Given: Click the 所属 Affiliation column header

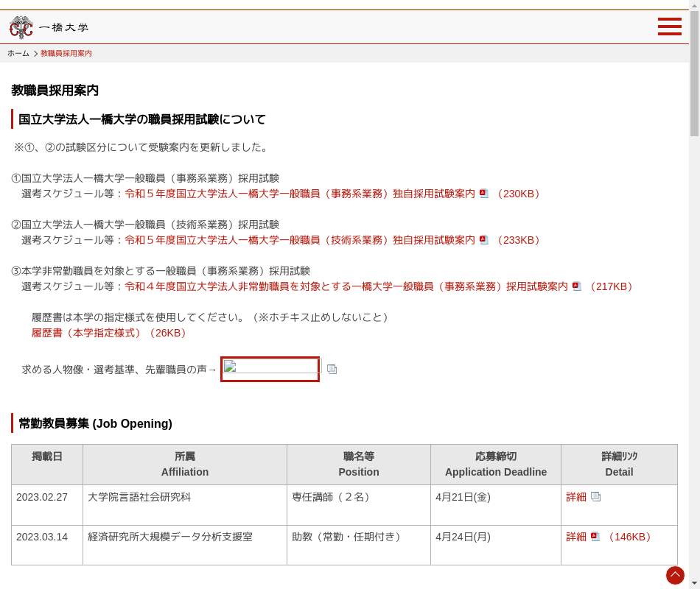Looking at the screenshot, I should coord(185,465).
